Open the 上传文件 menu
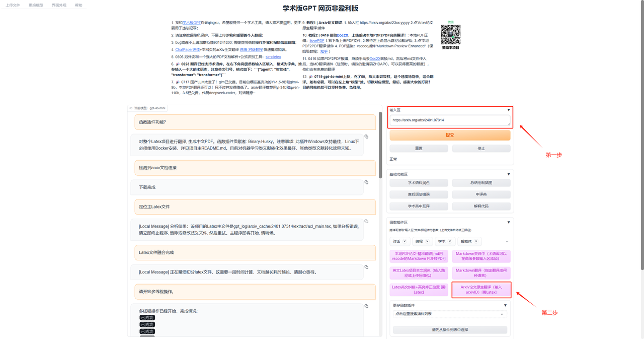 click(x=13, y=5)
